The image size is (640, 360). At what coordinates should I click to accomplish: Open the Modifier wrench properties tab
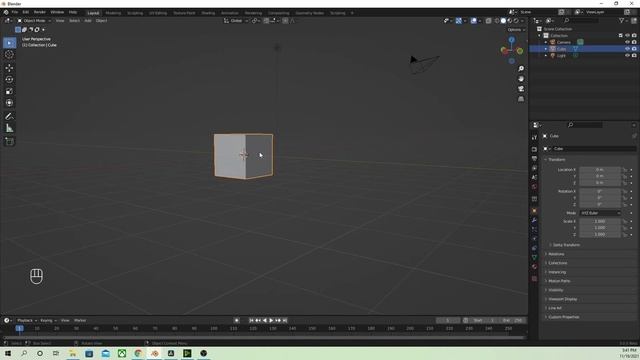tap(534, 220)
